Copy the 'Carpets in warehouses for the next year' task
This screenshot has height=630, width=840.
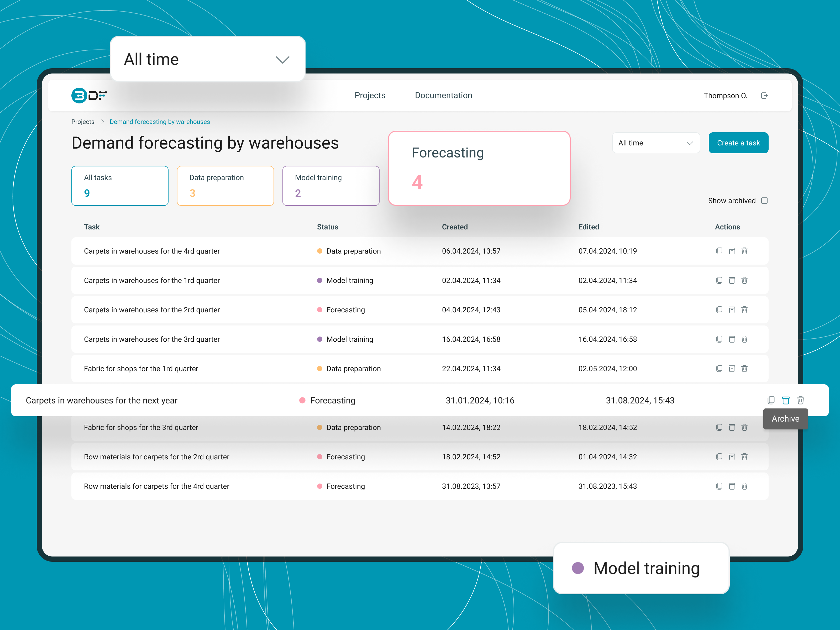coord(771,400)
